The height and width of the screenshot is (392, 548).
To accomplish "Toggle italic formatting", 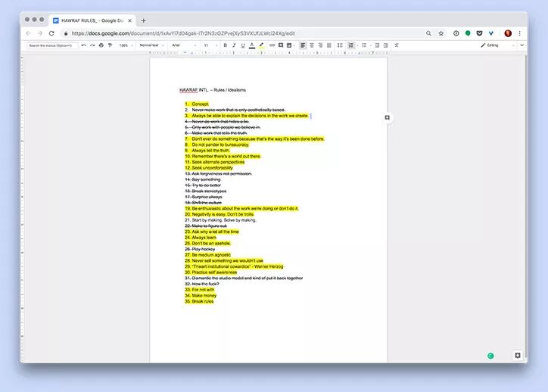I will [x=234, y=45].
